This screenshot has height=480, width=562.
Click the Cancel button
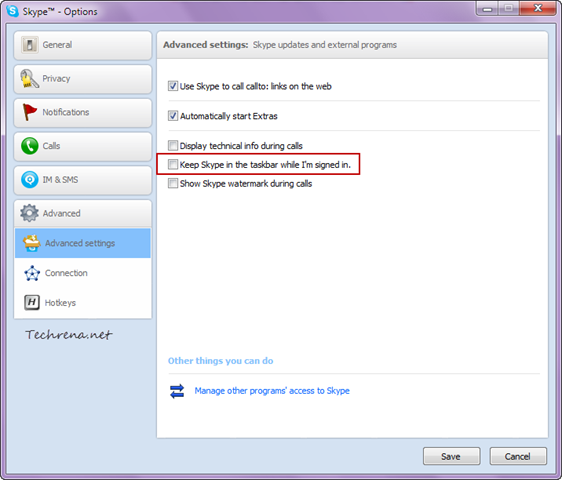(518, 456)
